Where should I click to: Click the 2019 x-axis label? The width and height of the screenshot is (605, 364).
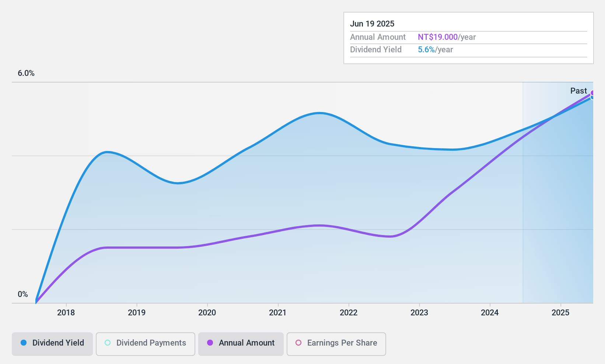coord(137,312)
